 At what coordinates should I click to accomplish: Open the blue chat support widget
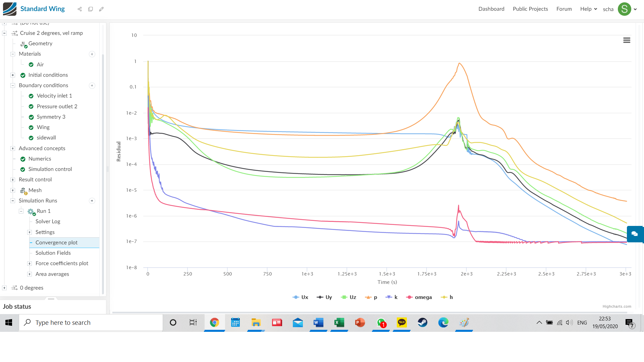click(635, 234)
